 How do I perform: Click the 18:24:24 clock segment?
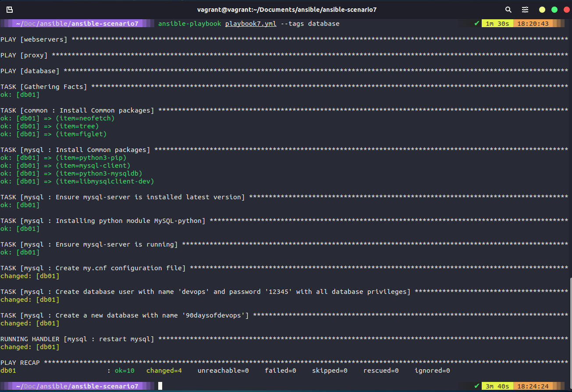[533, 386]
